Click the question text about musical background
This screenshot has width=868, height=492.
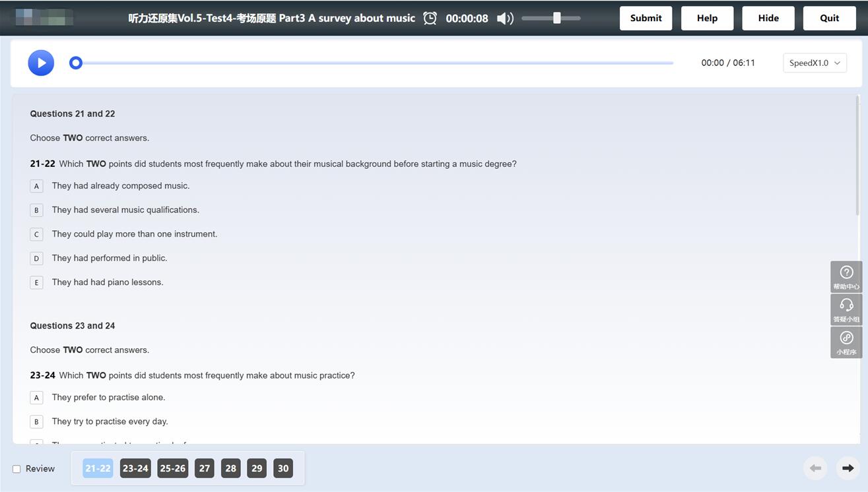288,164
